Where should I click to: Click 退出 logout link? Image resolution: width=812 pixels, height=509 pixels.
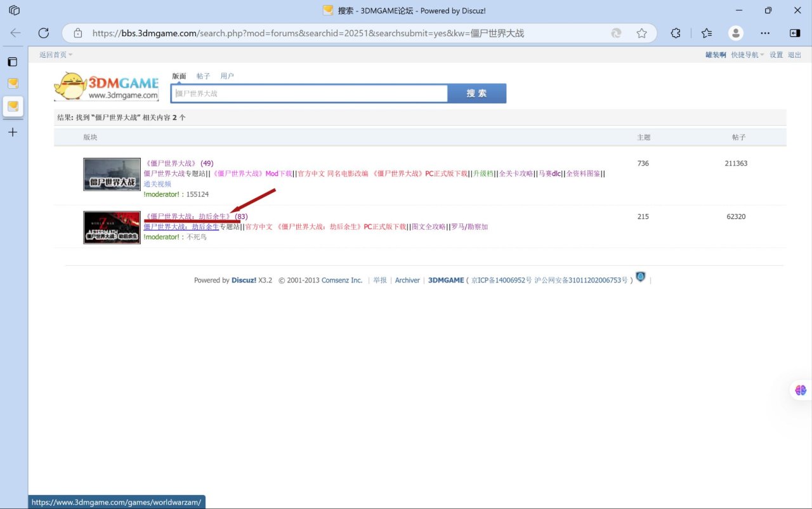point(794,55)
